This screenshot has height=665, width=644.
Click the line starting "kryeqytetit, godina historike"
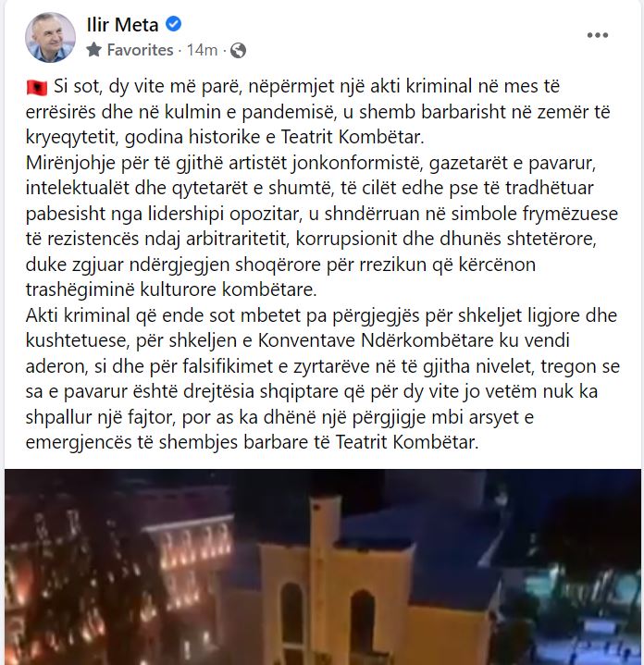click(x=225, y=137)
